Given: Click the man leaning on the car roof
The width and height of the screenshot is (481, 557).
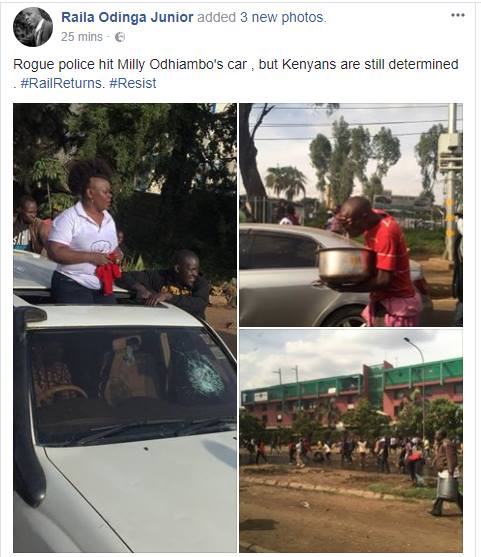Looking at the screenshot, I should click(x=172, y=282).
